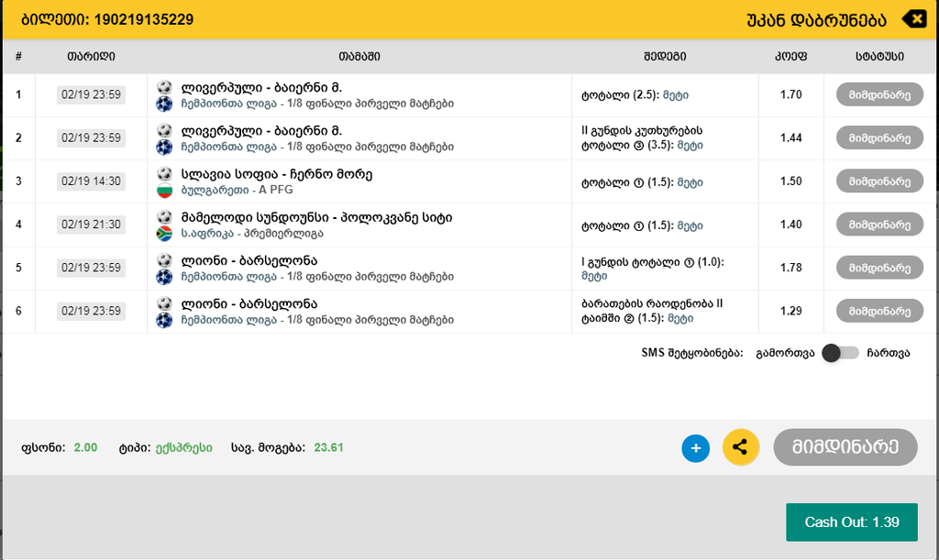Click ჩემპიონთა ლიგა link in row 5
The width and height of the screenshot is (939, 560).
[x=228, y=277]
